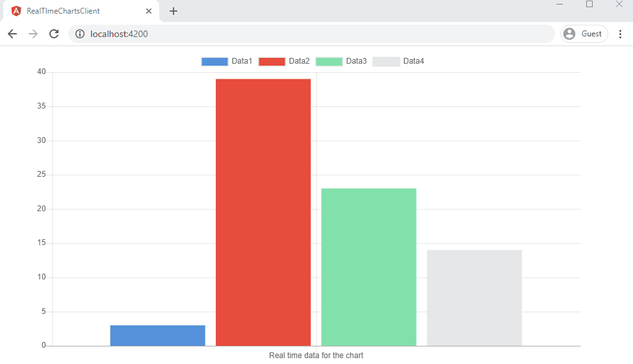This screenshot has width=633, height=364.
Task: Click the gray Data4 bar
Action: click(474, 298)
